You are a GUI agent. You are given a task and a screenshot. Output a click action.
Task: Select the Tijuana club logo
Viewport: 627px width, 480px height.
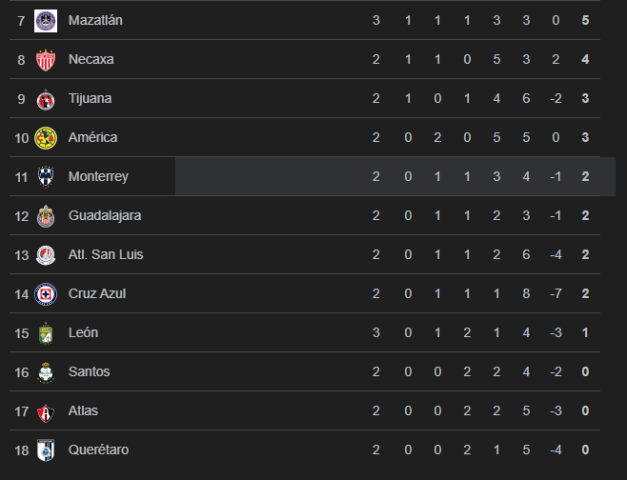pyautogui.click(x=45, y=99)
